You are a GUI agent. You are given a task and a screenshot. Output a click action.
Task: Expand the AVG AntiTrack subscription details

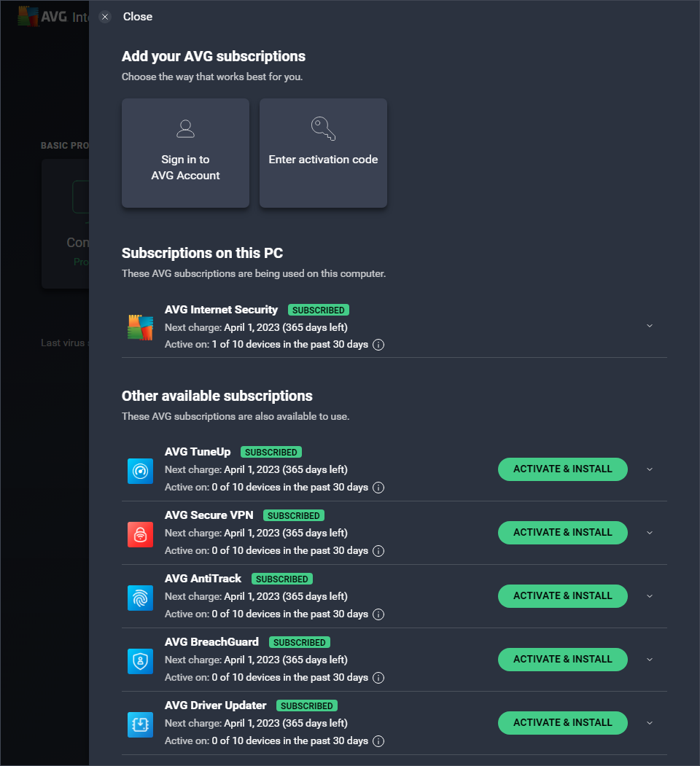(x=650, y=596)
